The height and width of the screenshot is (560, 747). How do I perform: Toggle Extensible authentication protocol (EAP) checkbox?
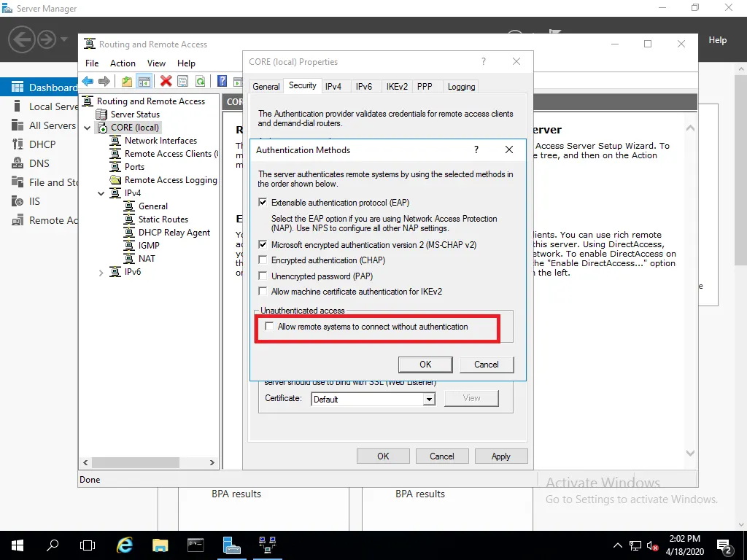click(263, 203)
